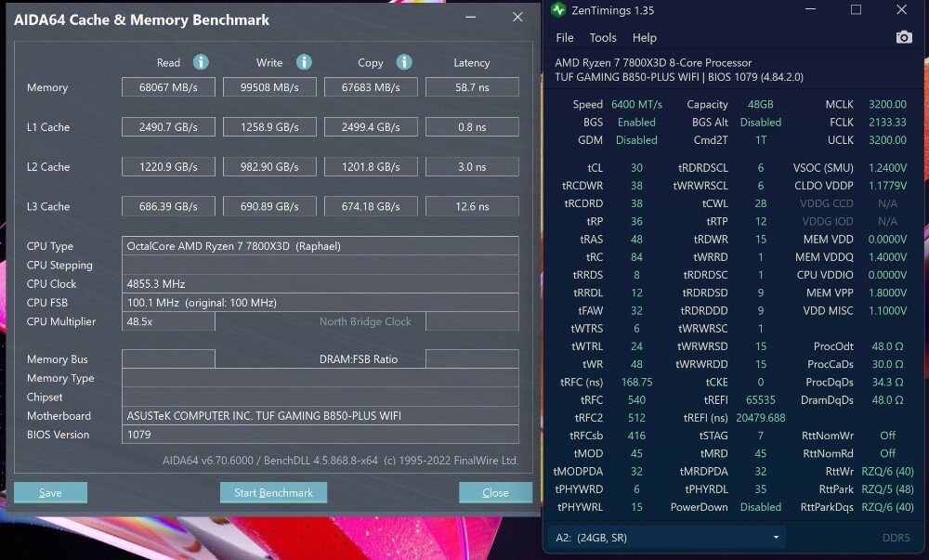Screen dimensions: 929x560
Task: Click Memory Copy value 67683 MB/s
Action: point(371,87)
